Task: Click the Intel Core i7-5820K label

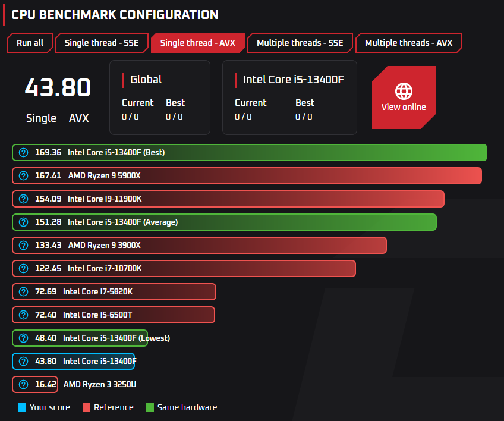Action: (97, 291)
